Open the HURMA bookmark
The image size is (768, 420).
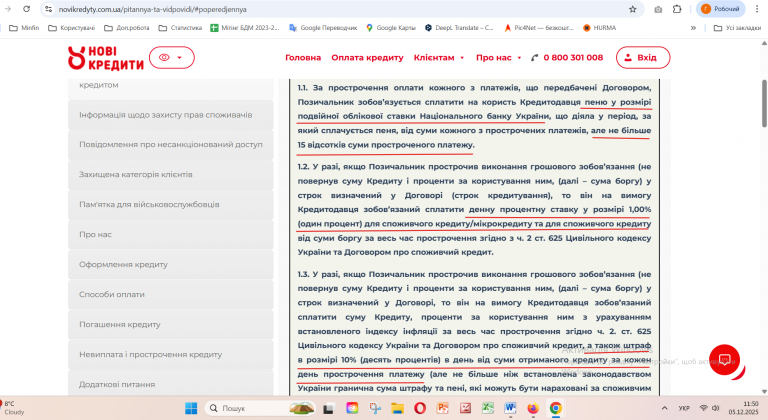(600, 28)
